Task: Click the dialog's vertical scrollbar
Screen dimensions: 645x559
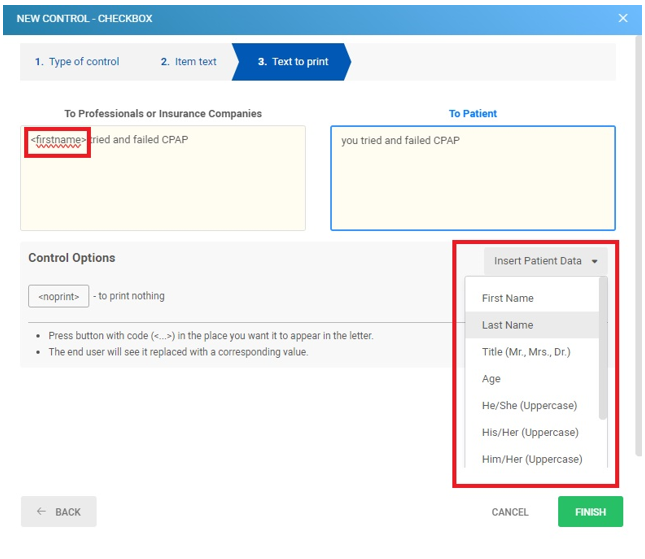Action: (x=638, y=246)
